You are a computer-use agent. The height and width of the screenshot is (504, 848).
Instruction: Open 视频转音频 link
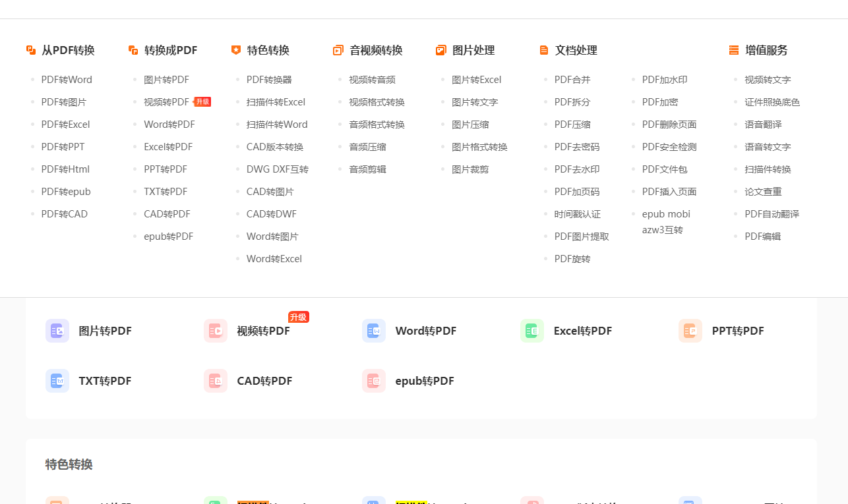pos(373,80)
